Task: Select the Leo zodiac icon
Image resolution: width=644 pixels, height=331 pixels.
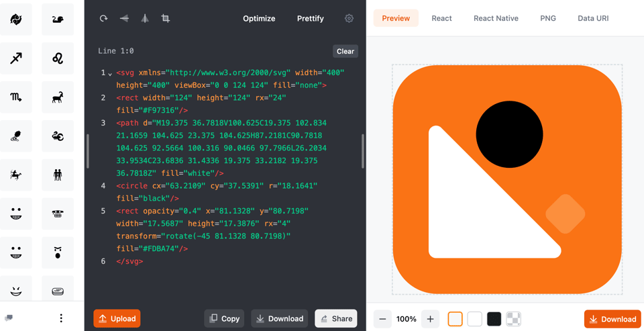Action: coord(58,58)
